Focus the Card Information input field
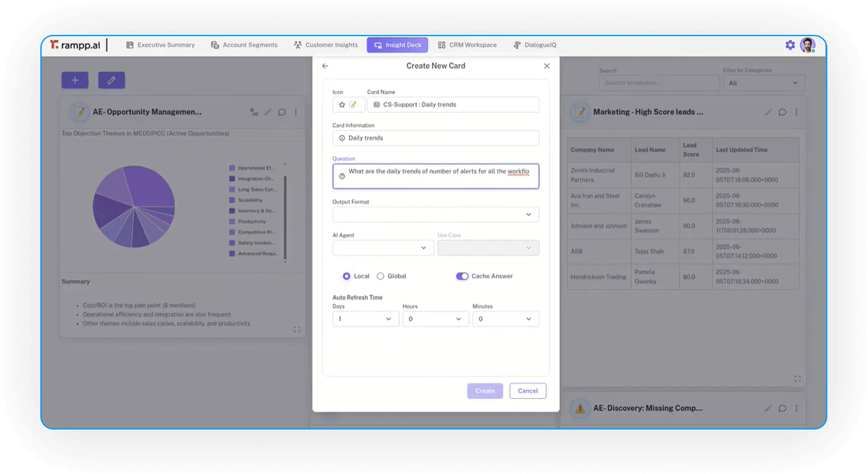Screen dimensions: 868x474 tap(435, 138)
